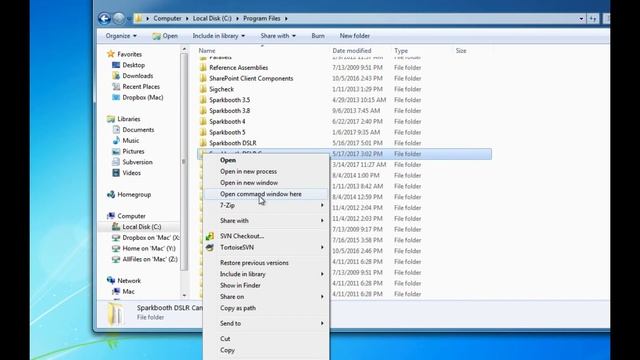Open Mac under Network

click(128, 291)
